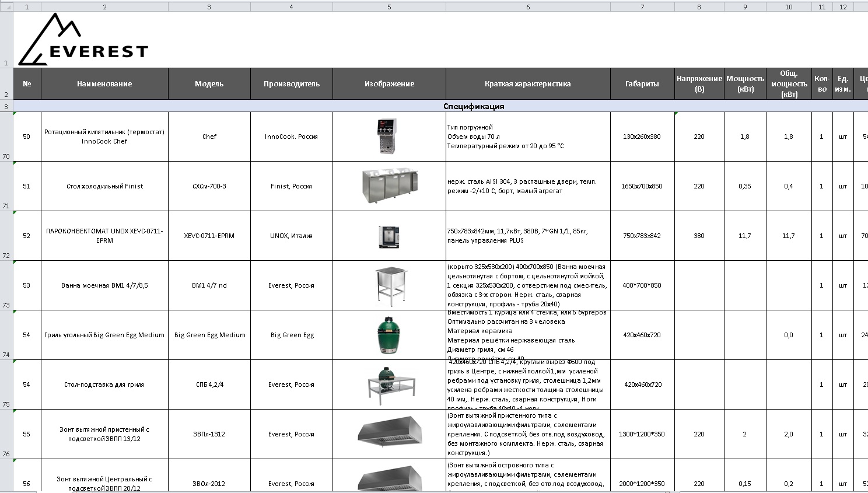The image size is (868, 493).
Task: Select the InnoCook Chef thermostat picture
Action: [x=387, y=136]
